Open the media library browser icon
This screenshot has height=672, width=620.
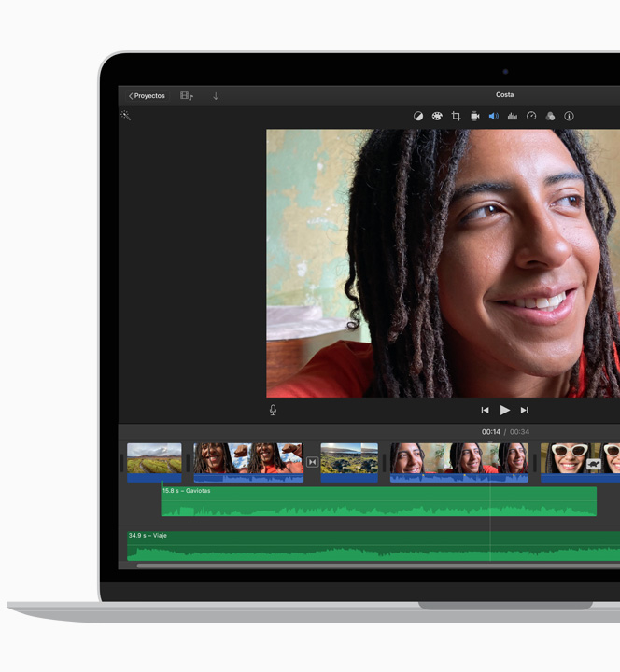pos(187,96)
